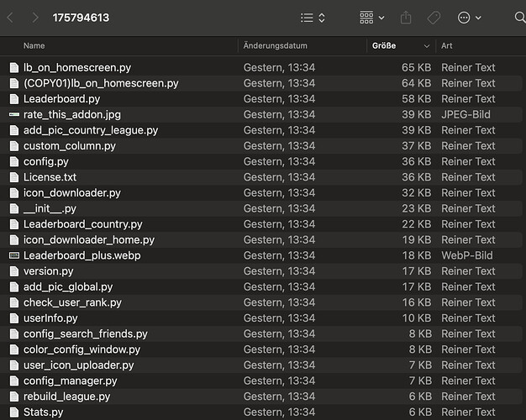Select file name check_user_rank.py
Viewport: 526px width, 420px height.
click(x=72, y=302)
